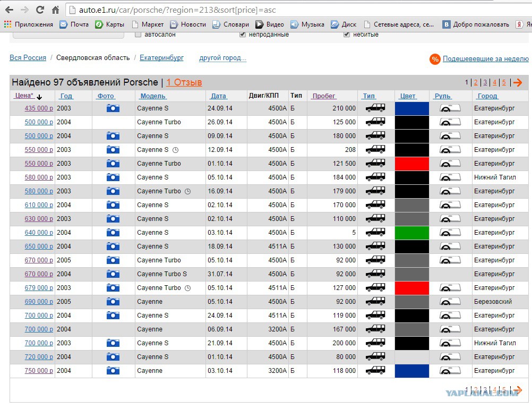
Task: Open photo of 679 000 Cayenne Turbo listing
Action: coord(113,288)
